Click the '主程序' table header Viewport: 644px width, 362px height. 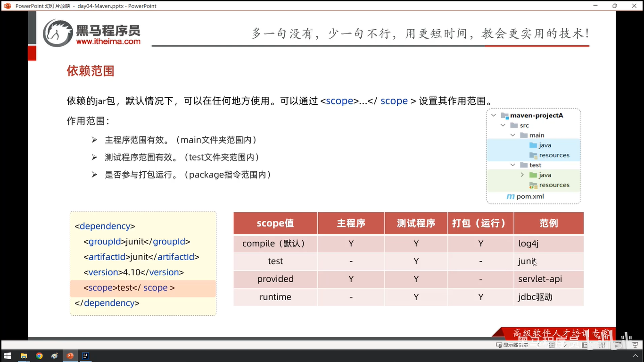(351, 223)
